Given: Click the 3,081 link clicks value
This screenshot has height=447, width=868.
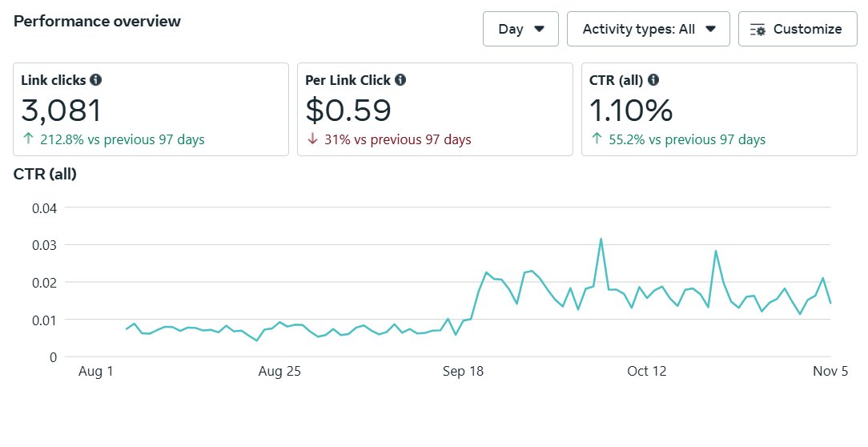Looking at the screenshot, I should point(62,111).
